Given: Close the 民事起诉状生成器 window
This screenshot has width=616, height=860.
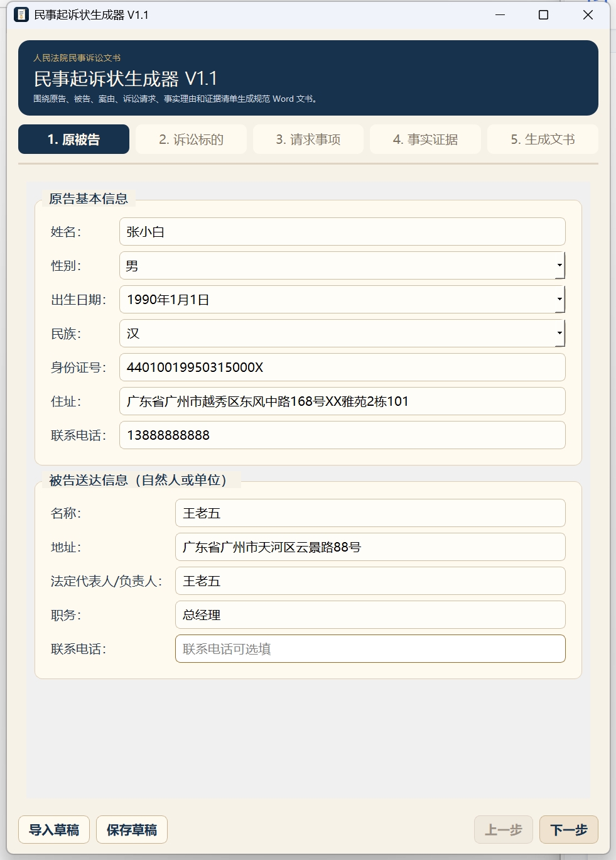Looking at the screenshot, I should pyautogui.click(x=588, y=14).
